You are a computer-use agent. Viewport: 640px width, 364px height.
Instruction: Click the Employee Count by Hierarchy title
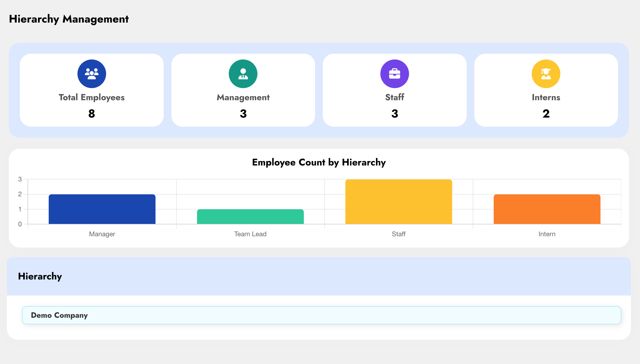(319, 162)
